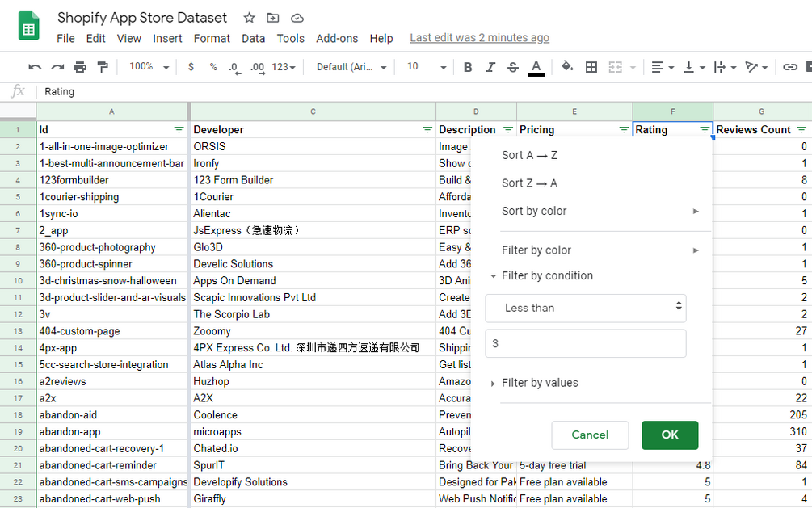Open the Id column filter icon
Viewport: 812px width, 508px height.
[x=179, y=130]
